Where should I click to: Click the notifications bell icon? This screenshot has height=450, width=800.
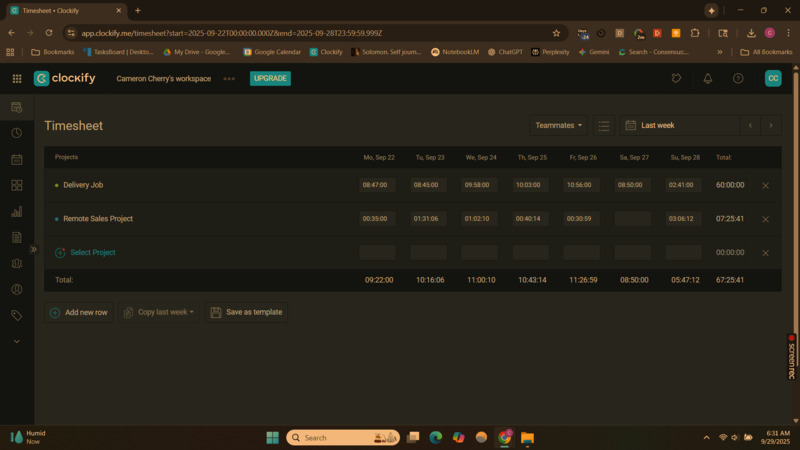pos(708,78)
